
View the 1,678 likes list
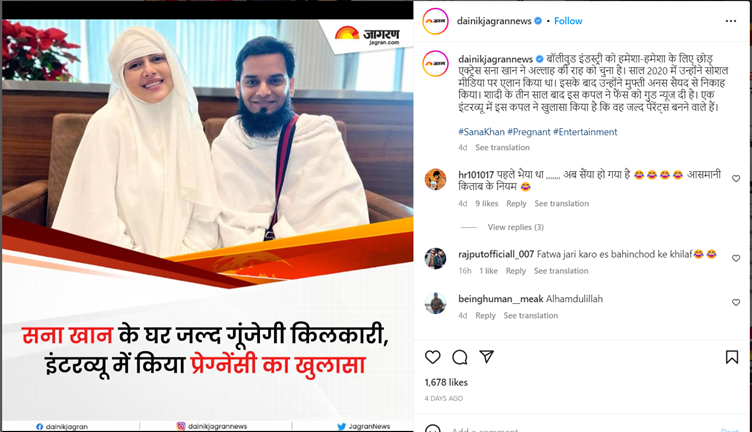(x=446, y=382)
